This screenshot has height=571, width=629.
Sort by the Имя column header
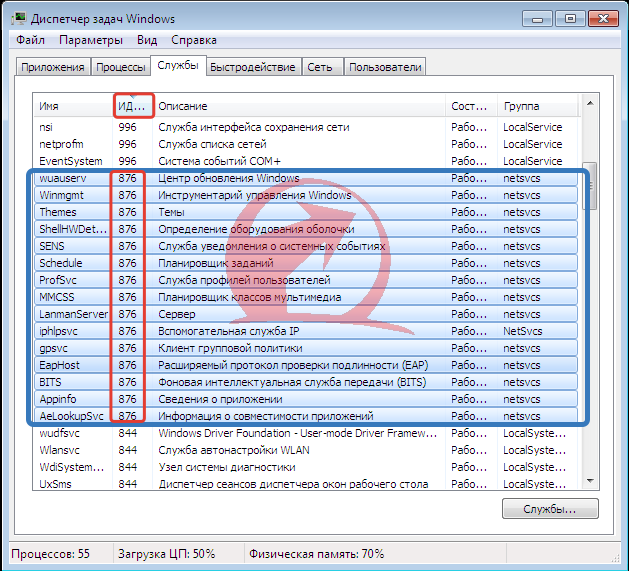pos(73,106)
